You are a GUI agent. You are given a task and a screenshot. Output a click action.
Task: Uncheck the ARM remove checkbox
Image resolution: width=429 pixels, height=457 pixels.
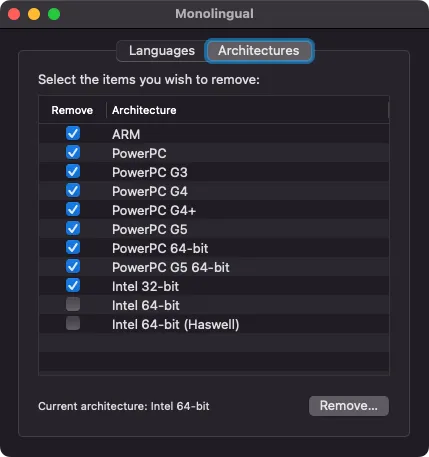(x=73, y=133)
